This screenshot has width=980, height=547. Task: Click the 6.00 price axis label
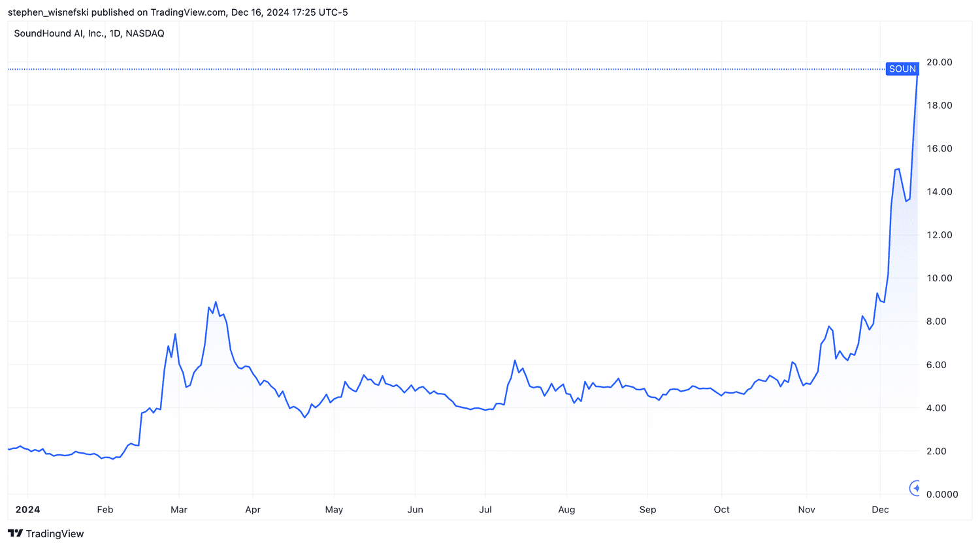(937, 364)
